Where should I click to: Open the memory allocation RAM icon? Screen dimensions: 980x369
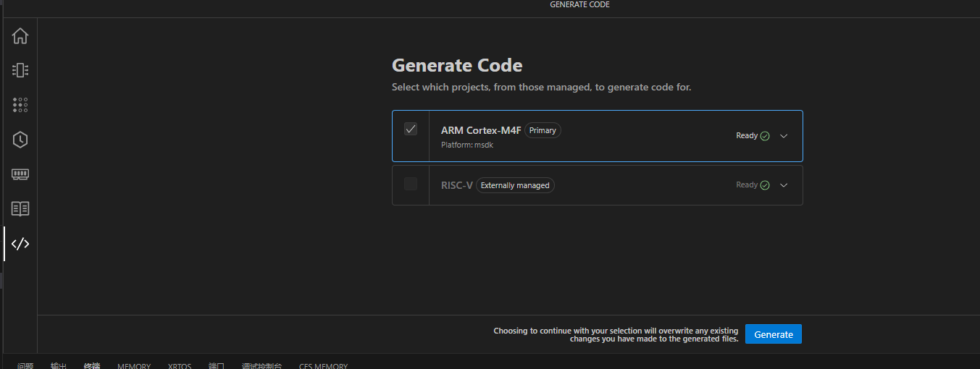pyautogui.click(x=20, y=174)
